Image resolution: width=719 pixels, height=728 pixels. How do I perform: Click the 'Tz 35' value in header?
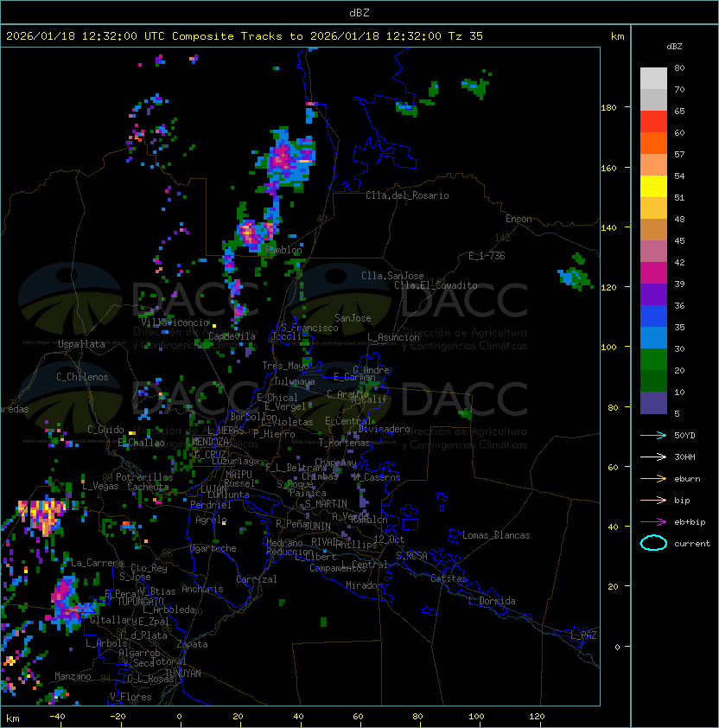click(x=466, y=36)
